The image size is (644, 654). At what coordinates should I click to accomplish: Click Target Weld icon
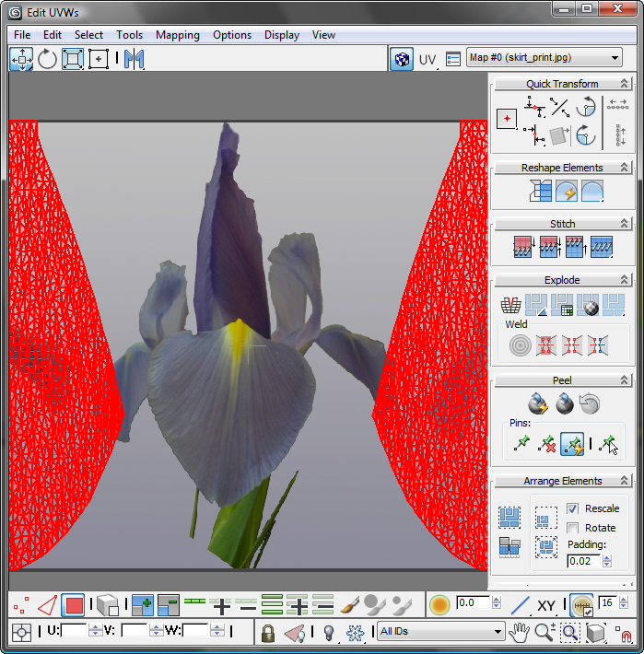(x=521, y=345)
